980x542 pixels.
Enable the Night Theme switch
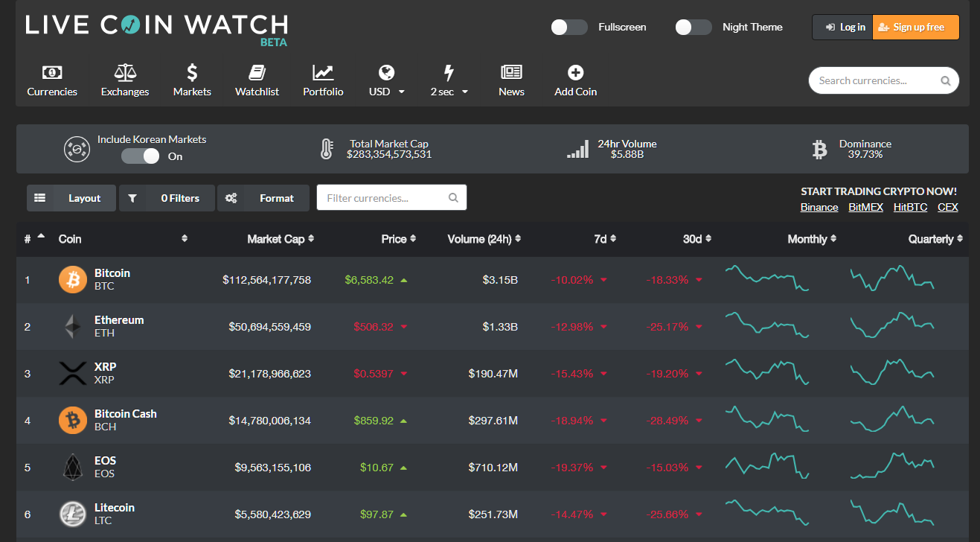(x=694, y=27)
